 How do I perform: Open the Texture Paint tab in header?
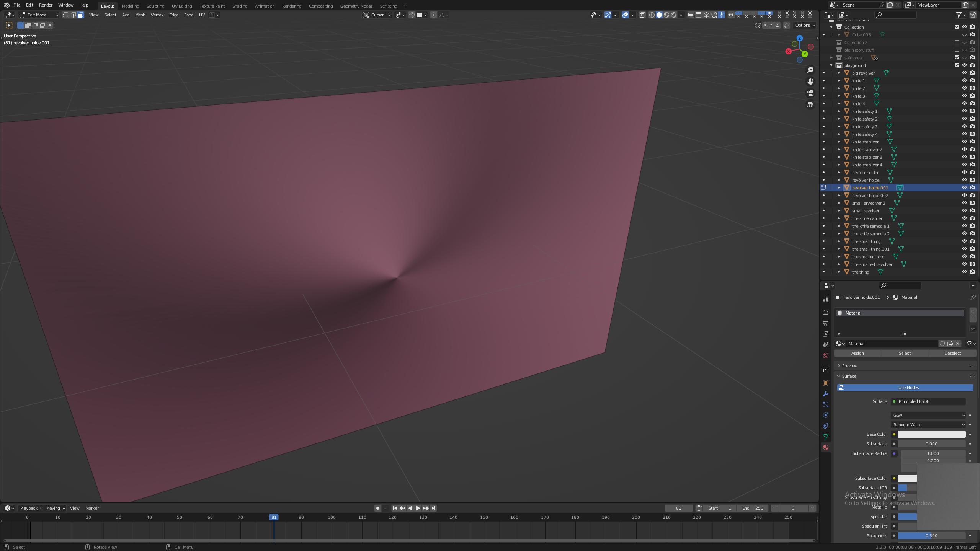pos(211,5)
